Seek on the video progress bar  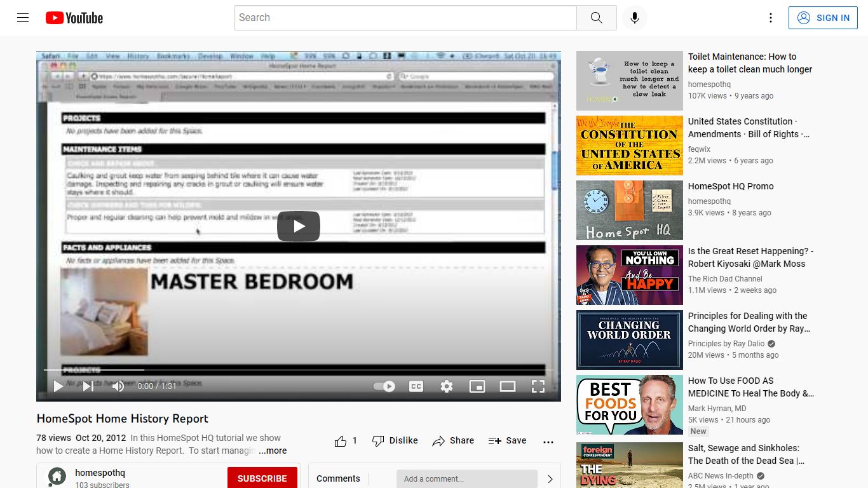[x=298, y=370]
